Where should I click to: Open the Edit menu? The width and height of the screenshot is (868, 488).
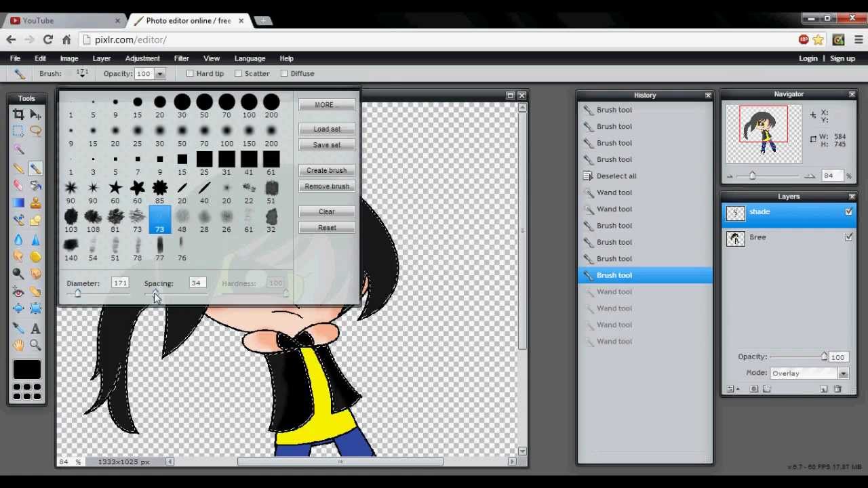point(40,58)
